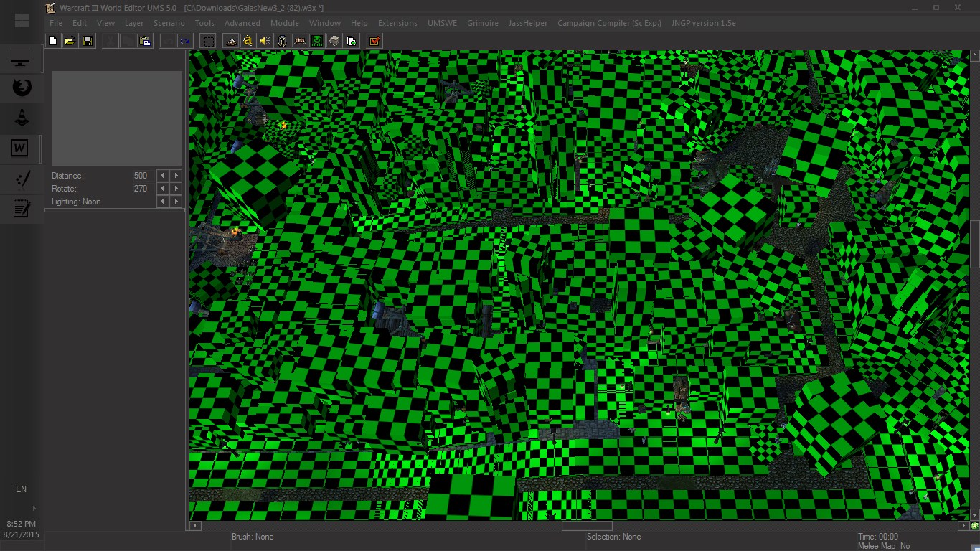Open the Campaign Editor book icon
980x551 pixels.
(300, 41)
